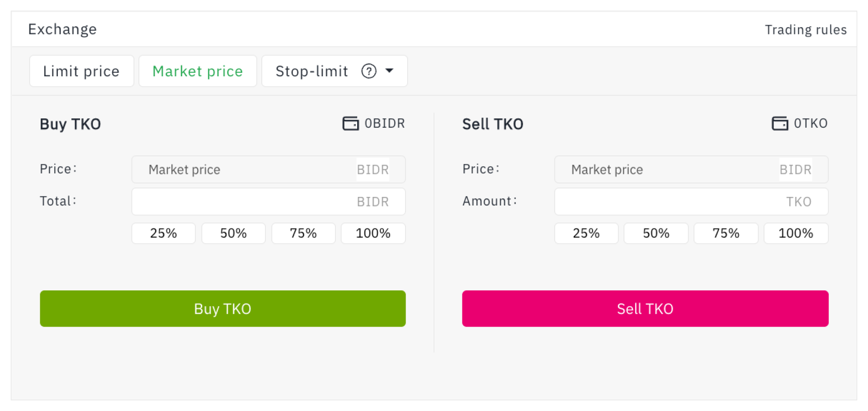Click the TKO wallet balance icon

[x=780, y=123]
